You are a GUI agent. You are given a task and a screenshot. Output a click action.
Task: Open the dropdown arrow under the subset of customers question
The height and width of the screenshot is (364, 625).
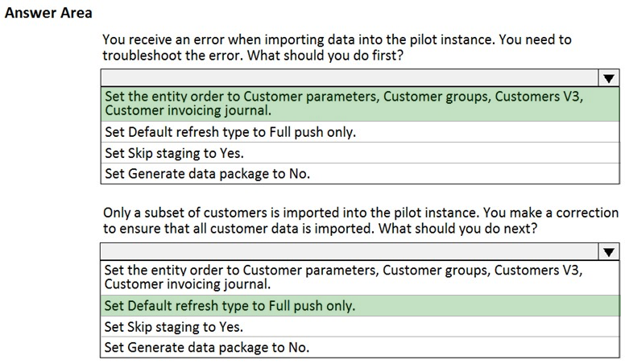tap(609, 252)
